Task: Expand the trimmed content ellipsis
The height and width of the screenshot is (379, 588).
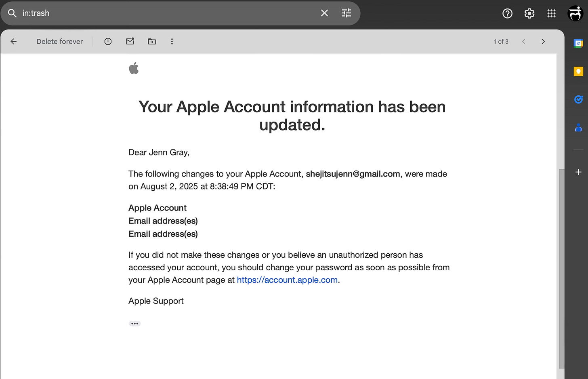Action: pyautogui.click(x=134, y=324)
